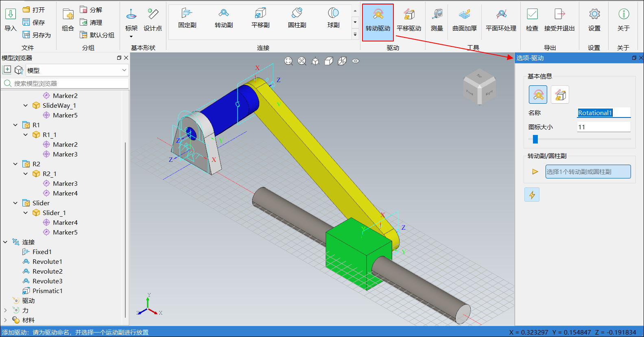The height and width of the screenshot is (337, 644).
Task: Pick the 圆柱副 cylindrical joint tool
Action: click(x=297, y=19)
